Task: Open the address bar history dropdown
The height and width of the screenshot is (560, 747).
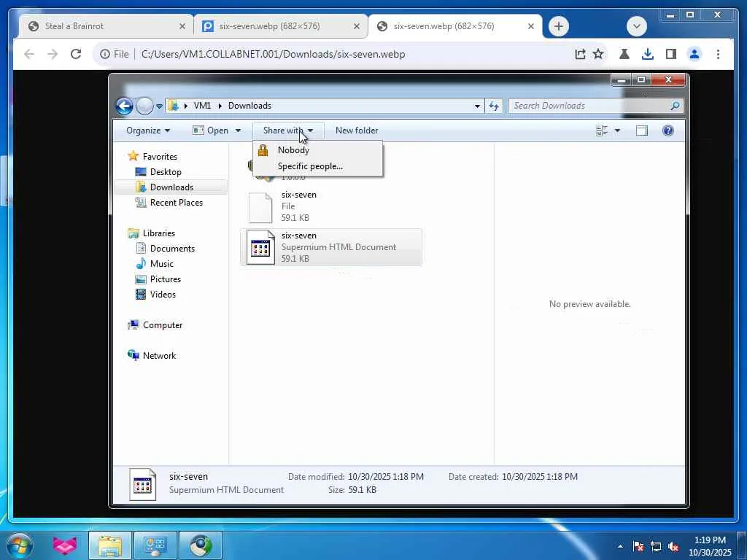Action: (x=477, y=106)
